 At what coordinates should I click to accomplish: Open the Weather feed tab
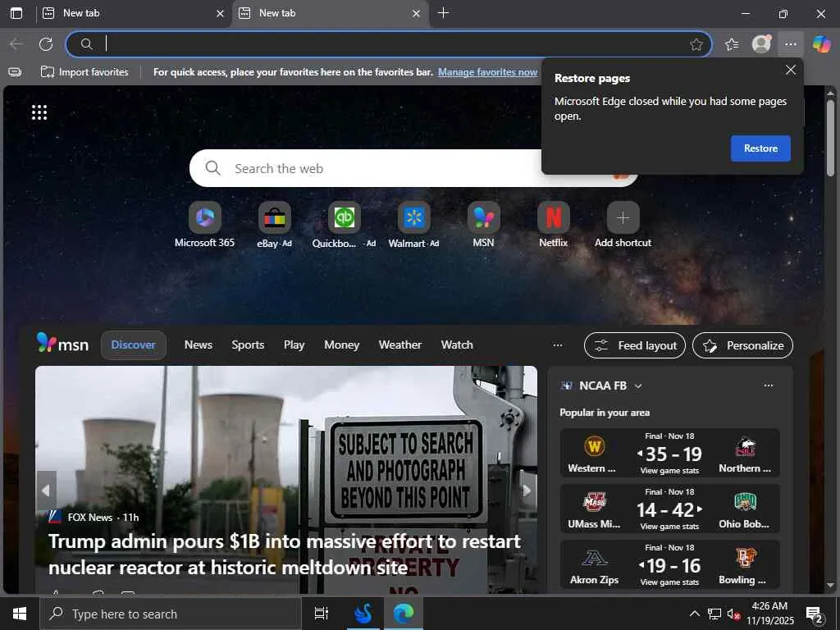pyautogui.click(x=400, y=345)
